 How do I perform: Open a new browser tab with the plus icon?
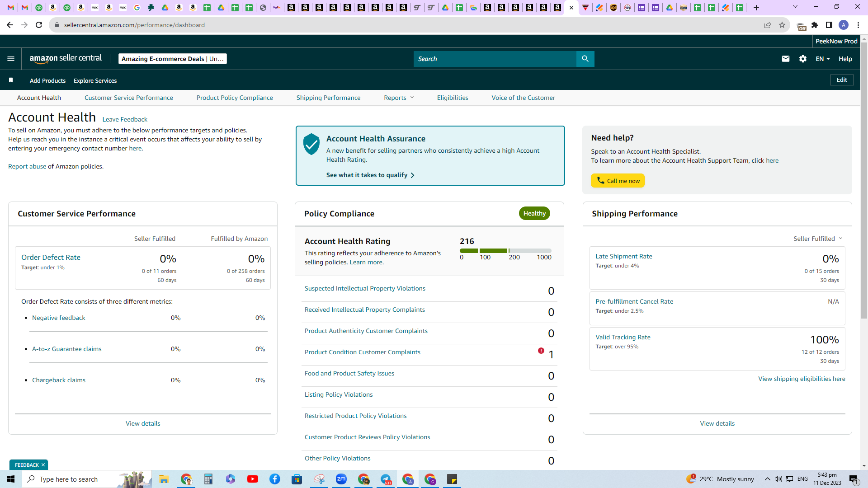click(x=756, y=8)
